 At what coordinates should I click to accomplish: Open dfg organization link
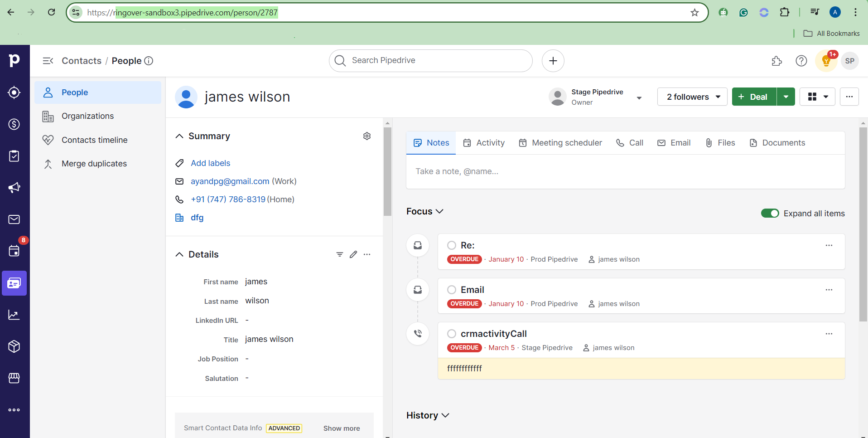point(197,218)
